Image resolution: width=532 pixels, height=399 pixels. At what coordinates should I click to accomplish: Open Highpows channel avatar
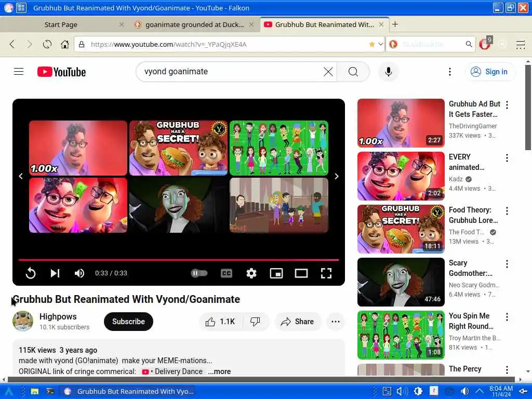[23, 321]
